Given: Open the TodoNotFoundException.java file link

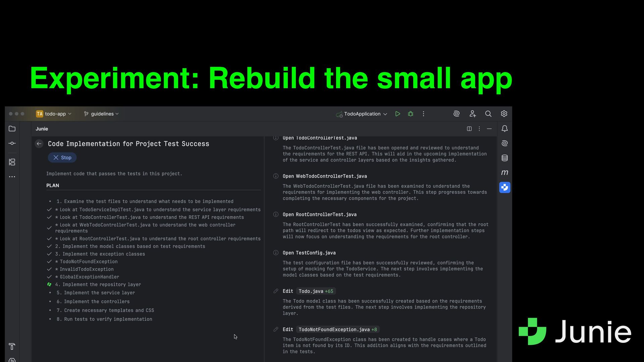Looking at the screenshot, I should (334, 329).
